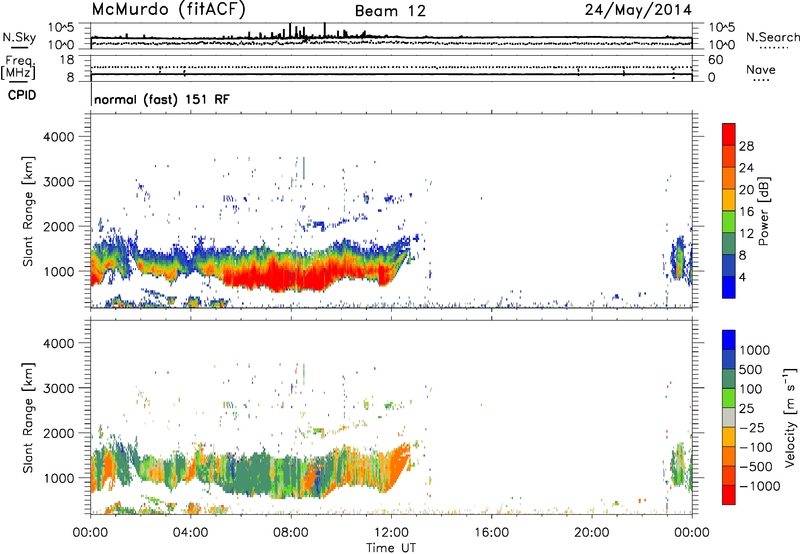800x554 pixels.
Task: Select the Time UT axis title
Action: (x=391, y=547)
